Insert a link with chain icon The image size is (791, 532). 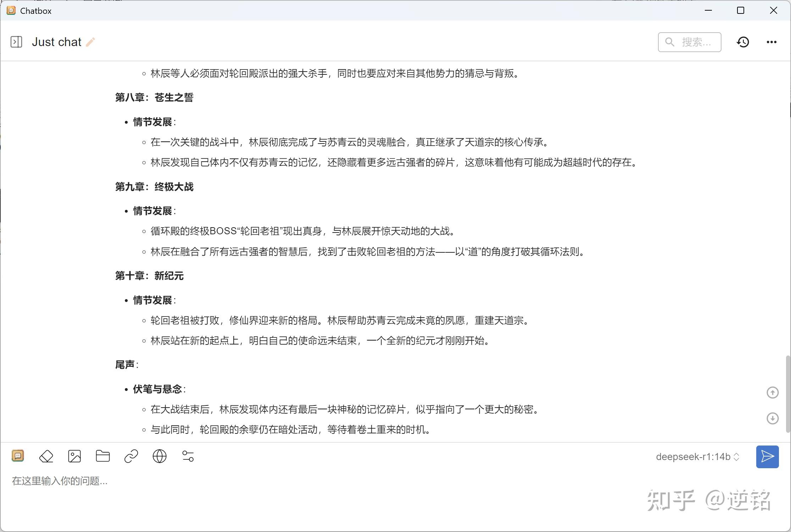(131, 456)
